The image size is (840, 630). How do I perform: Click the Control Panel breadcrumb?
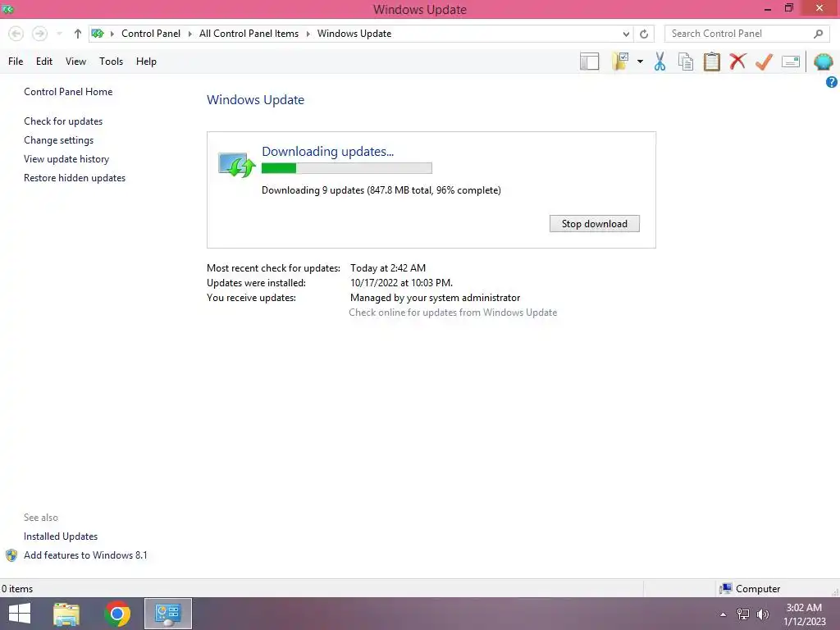coord(151,34)
